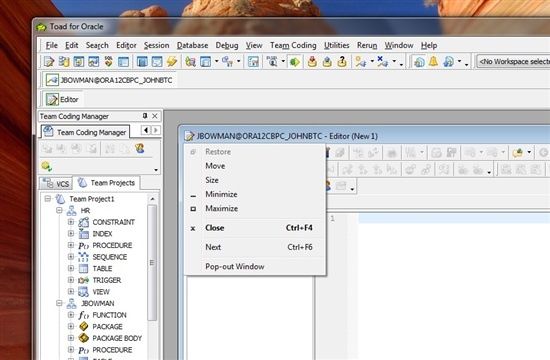The height and width of the screenshot is (360, 550).
Task: Click the enabled icon in Team Coding Manager toolbar
Action: [140, 149]
